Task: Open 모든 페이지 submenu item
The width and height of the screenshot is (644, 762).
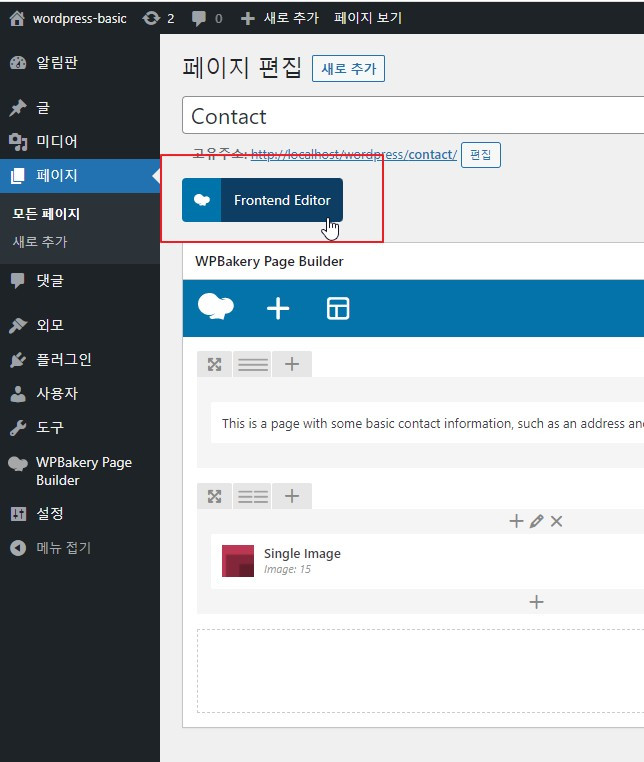Action: 46,214
